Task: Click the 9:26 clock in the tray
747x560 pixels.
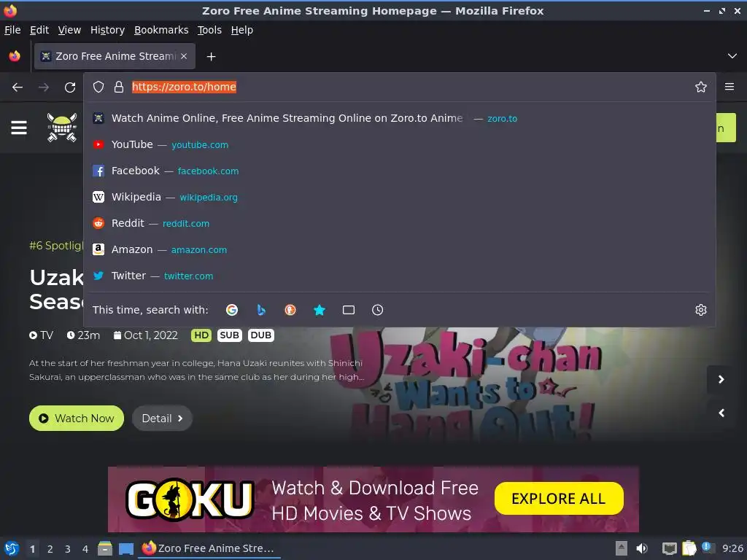Action: tap(732, 548)
